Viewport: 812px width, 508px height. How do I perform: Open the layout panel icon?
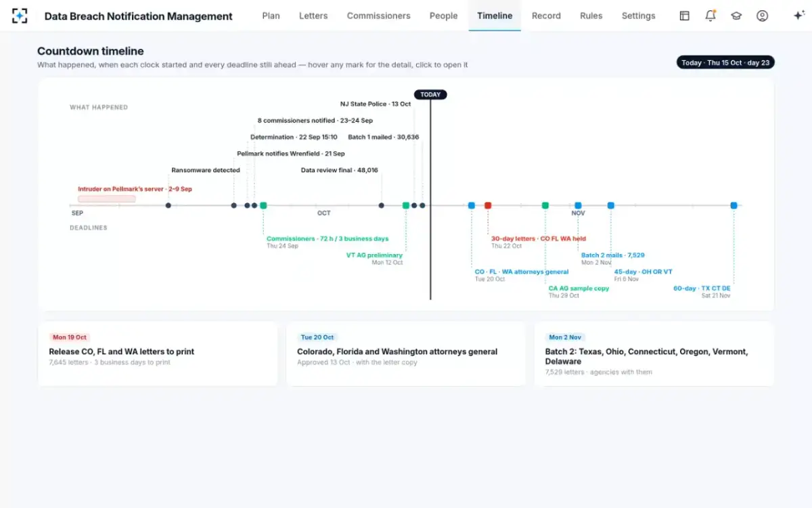tap(684, 16)
